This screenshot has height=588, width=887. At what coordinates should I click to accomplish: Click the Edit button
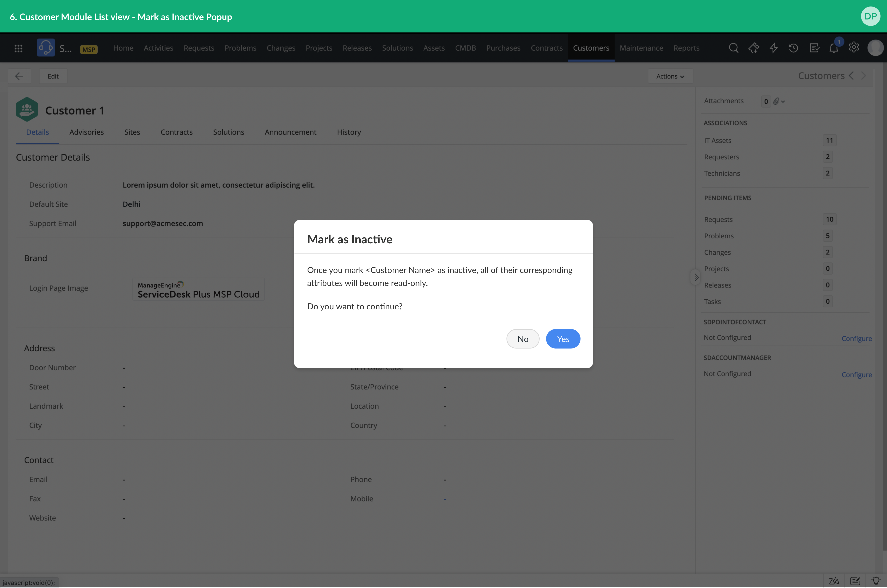coord(53,76)
